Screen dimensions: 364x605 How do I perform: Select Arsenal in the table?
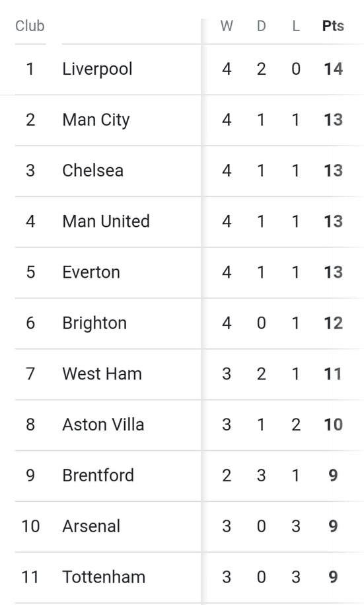pyautogui.click(x=91, y=526)
